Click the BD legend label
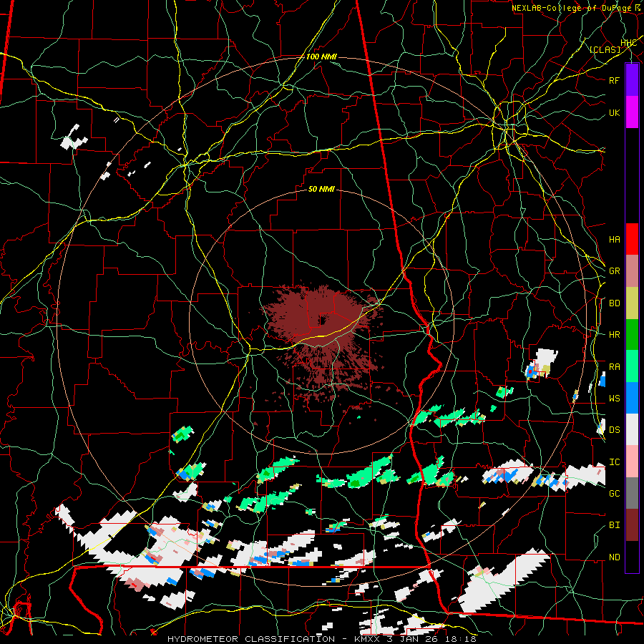The height and width of the screenshot is (644, 644). (614, 303)
